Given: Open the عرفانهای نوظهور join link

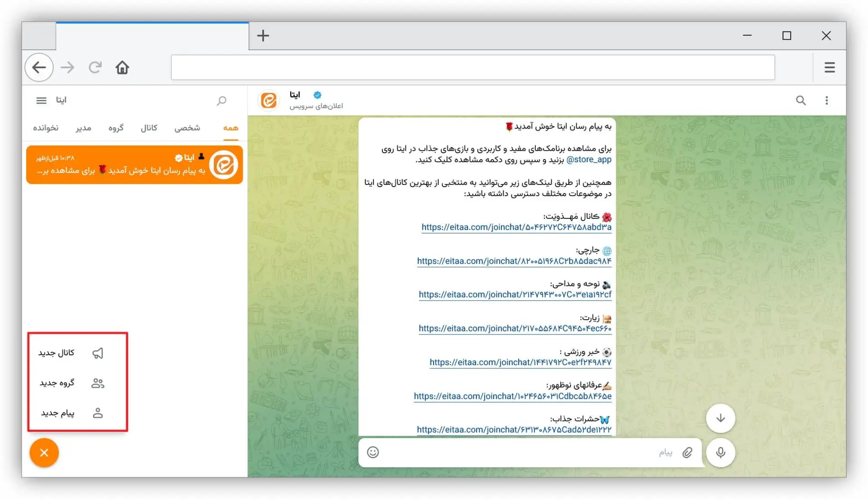Looking at the screenshot, I should click(513, 396).
